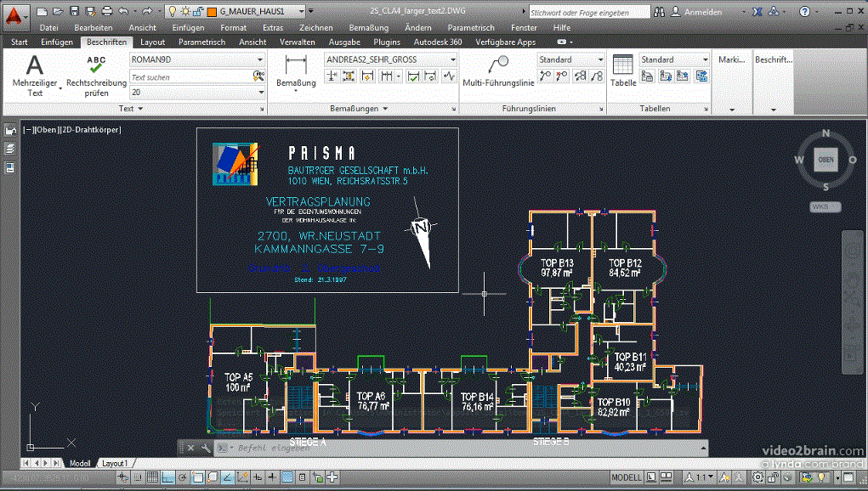This screenshot has width=868, height=491.
Task: Click the Text suchen input field
Action: pos(190,76)
